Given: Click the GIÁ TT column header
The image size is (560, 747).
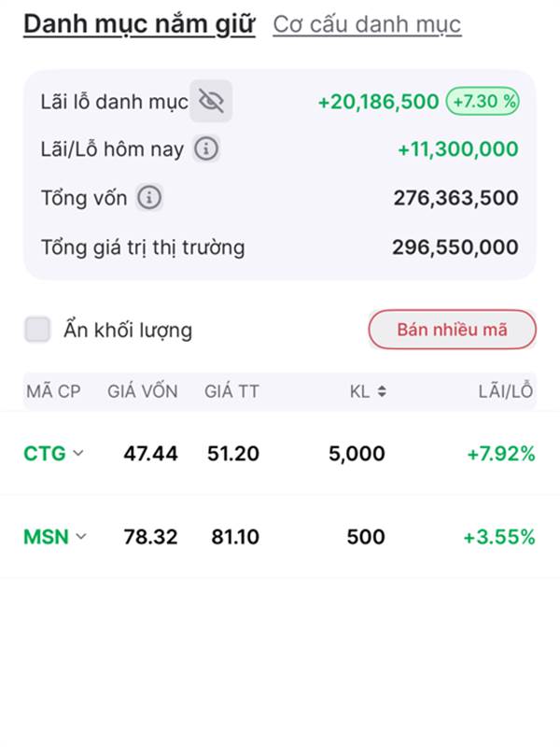Looking at the screenshot, I should pyautogui.click(x=231, y=391).
